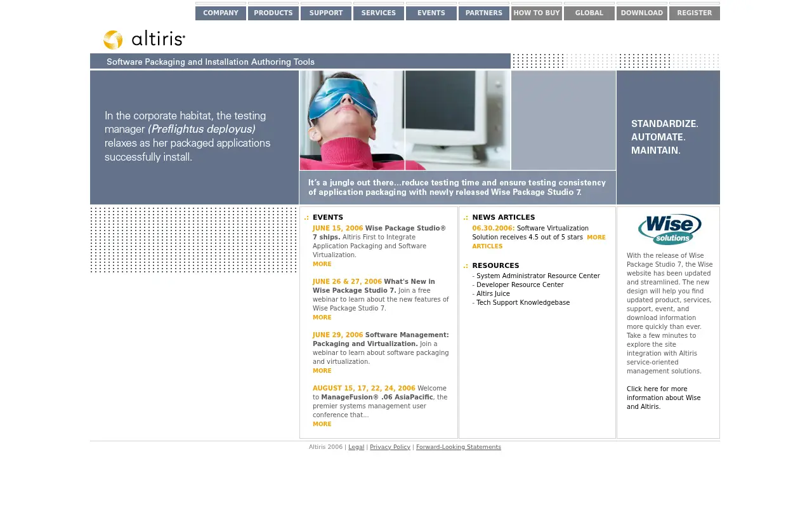Click the Wise Package Studio 7 banner caption
This screenshot has height=508, width=812.
(x=457, y=187)
